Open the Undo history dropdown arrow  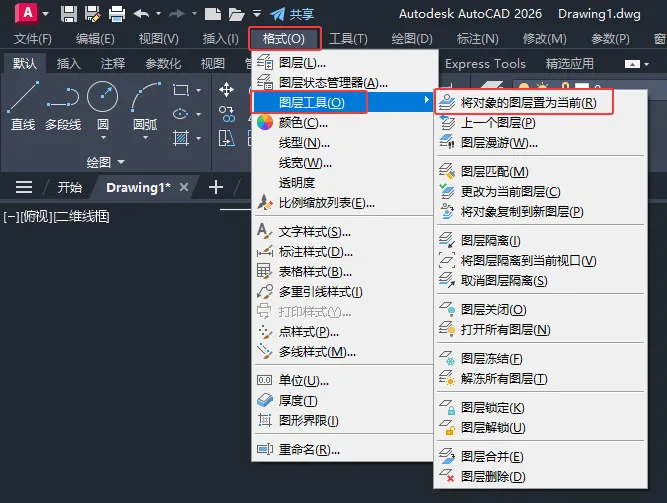pos(158,14)
